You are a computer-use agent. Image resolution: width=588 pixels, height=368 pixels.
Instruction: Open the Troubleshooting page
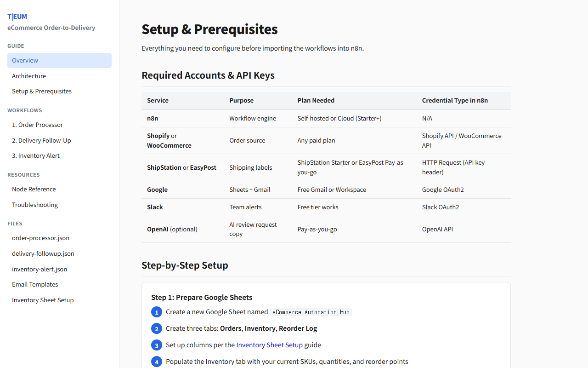pos(35,205)
